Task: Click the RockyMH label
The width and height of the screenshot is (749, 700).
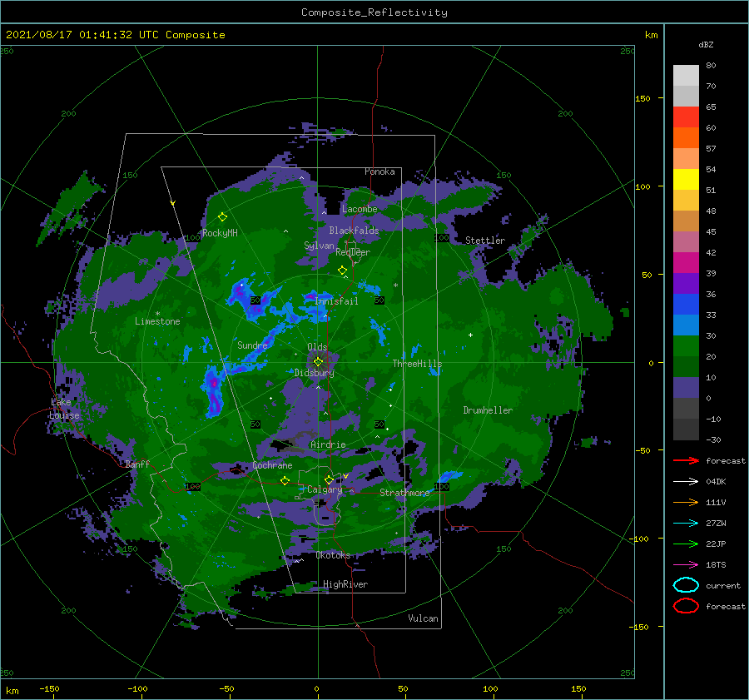Action: (220, 233)
